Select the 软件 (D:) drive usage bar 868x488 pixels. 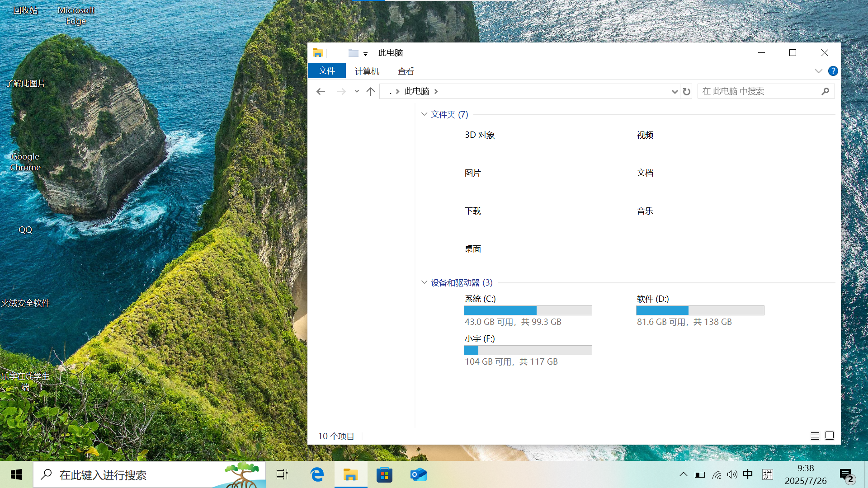(700, 310)
